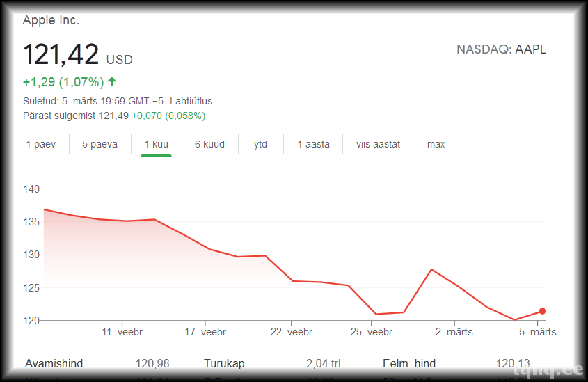Image resolution: width=588 pixels, height=382 pixels.
Task: Click the "Apple Inc." company name
Action: point(51,20)
